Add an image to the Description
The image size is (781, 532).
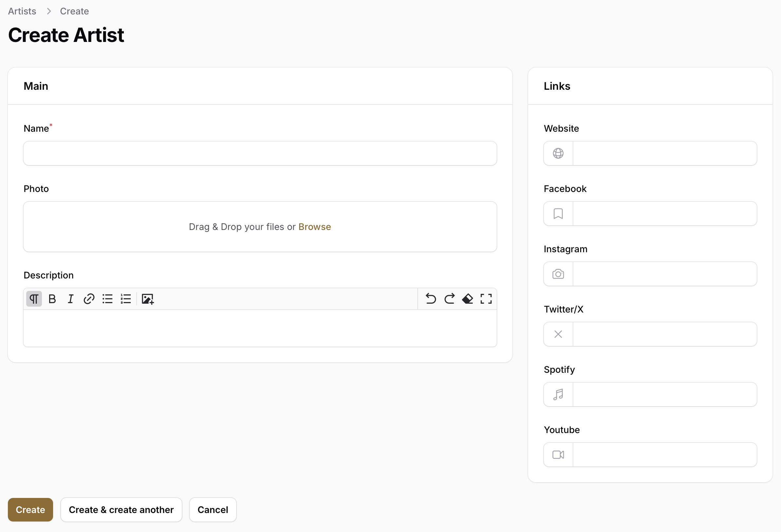click(147, 299)
